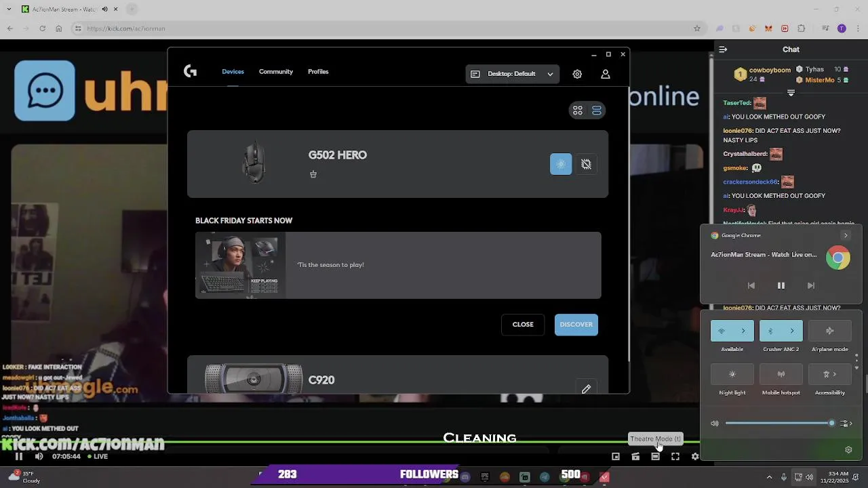Open Chrome extensions puzzle icon

click(x=801, y=28)
